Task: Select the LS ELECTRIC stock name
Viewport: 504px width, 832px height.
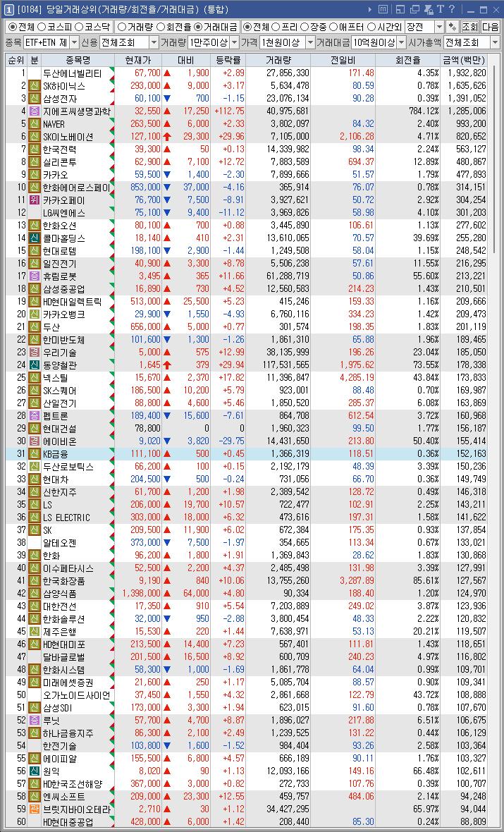Action: [66, 518]
